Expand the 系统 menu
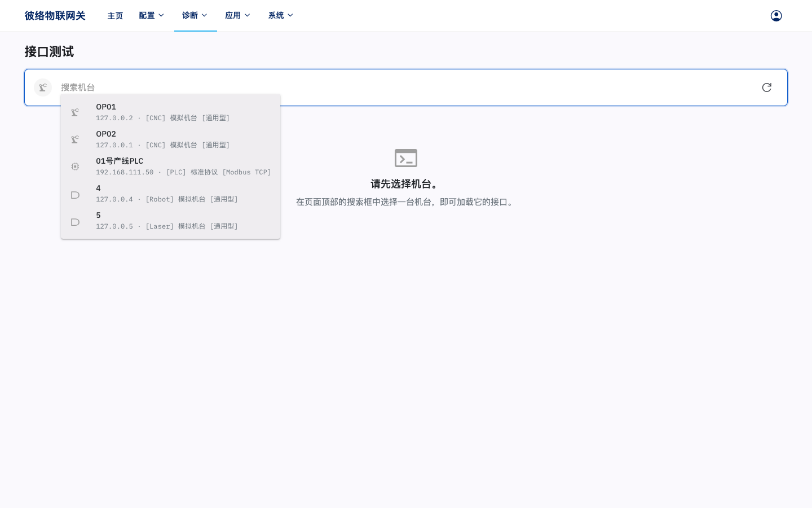 (x=281, y=16)
